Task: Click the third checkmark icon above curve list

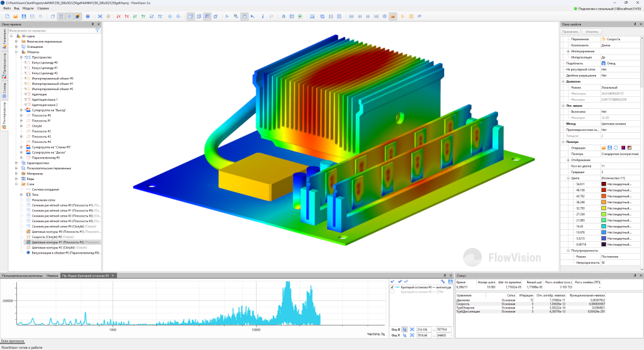Action: click(x=406, y=282)
